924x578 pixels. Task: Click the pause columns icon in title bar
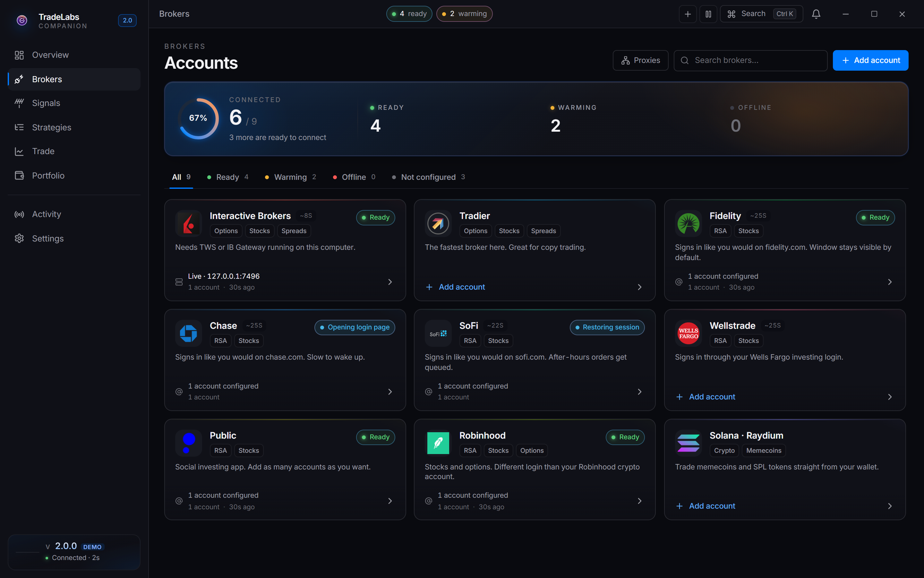(x=708, y=14)
